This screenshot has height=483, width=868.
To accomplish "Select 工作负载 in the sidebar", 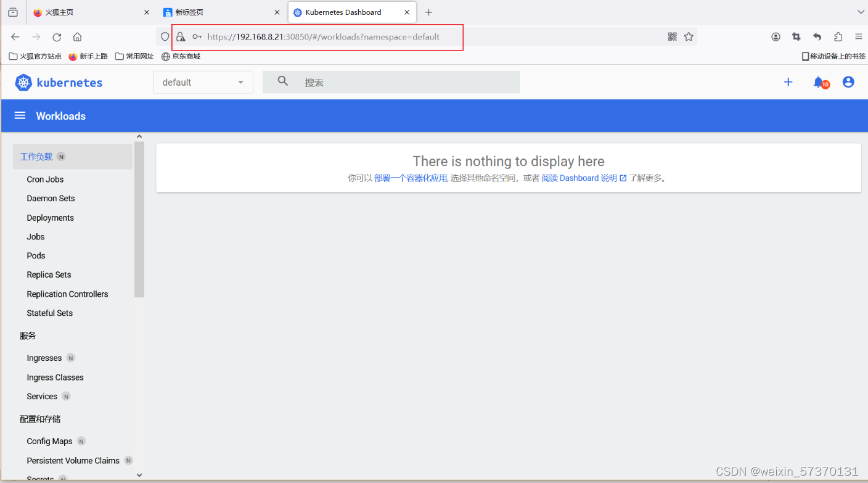I will 73,157.
